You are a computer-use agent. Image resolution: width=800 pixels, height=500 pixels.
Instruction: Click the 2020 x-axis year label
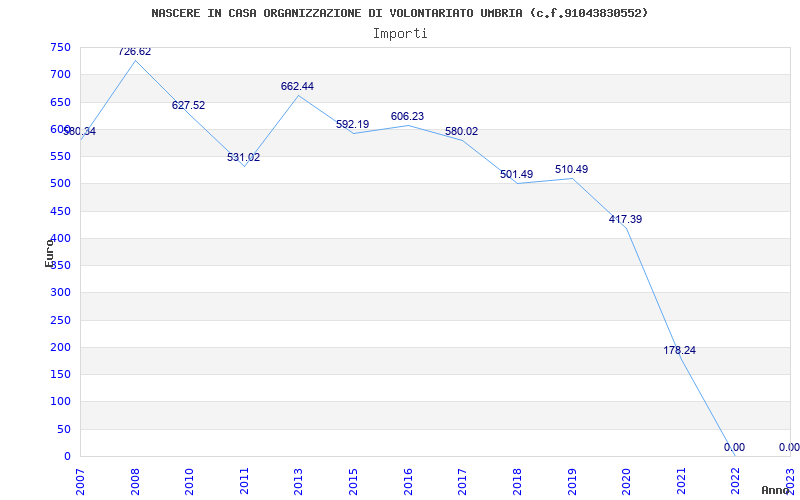[626, 482]
